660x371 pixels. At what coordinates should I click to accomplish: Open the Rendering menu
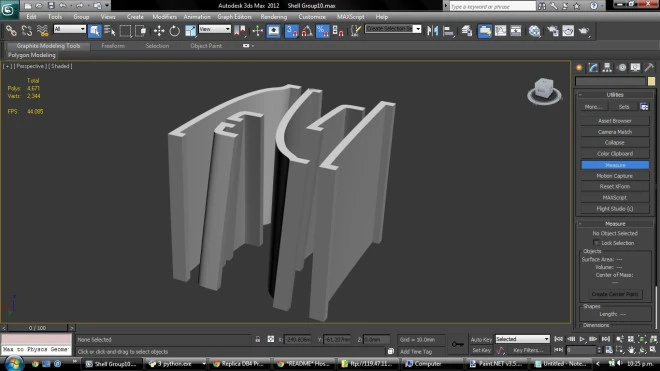(x=274, y=17)
